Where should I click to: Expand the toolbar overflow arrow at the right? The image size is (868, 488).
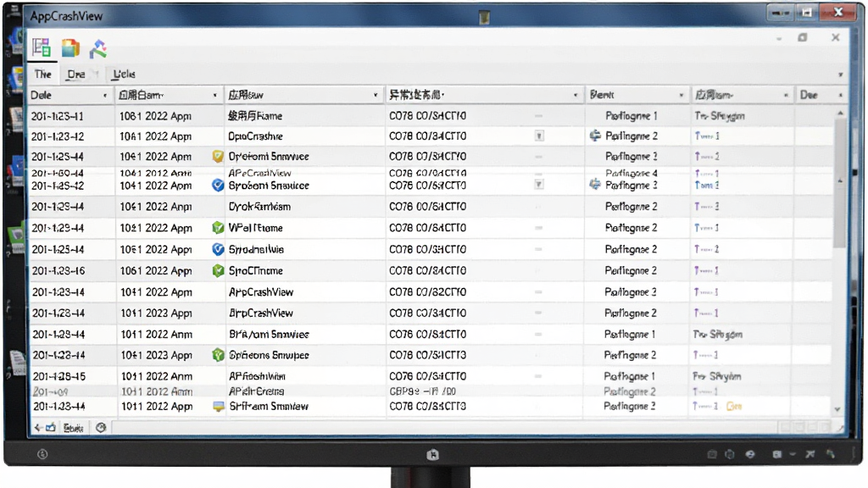click(x=840, y=75)
